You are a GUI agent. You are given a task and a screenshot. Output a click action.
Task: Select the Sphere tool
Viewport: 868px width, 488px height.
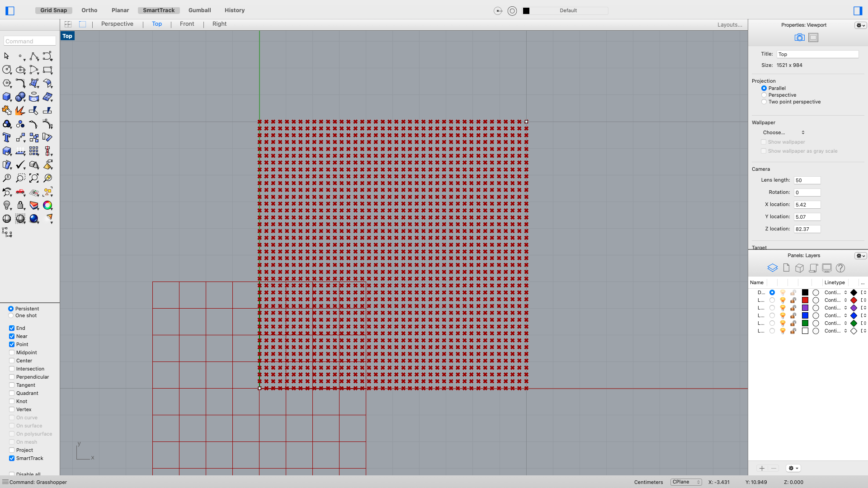[x=20, y=97]
